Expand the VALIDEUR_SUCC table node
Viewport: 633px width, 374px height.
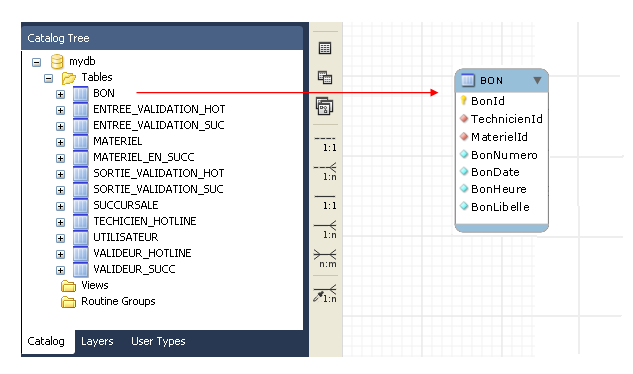61,271
